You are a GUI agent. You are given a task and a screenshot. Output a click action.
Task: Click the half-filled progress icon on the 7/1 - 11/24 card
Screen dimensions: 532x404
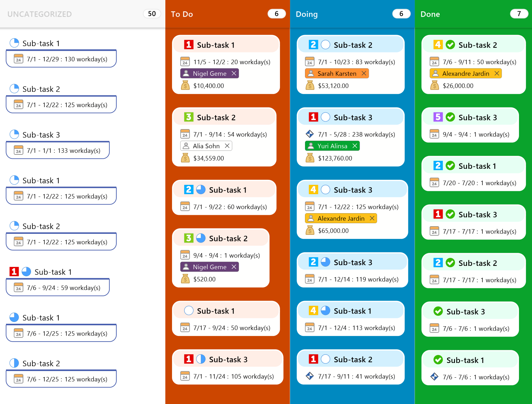(x=201, y=359)
